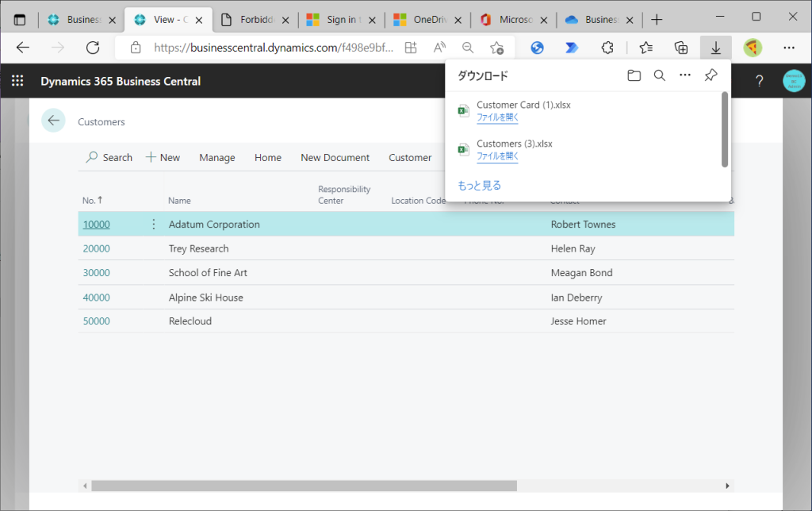Search downloads with the magnifier icon
The height and width of the screenshot is (511, 812).
[659, 75]
